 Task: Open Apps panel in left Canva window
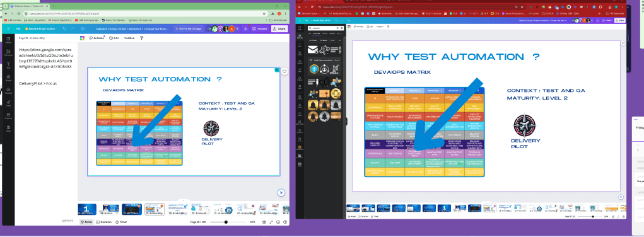[8, 129]
